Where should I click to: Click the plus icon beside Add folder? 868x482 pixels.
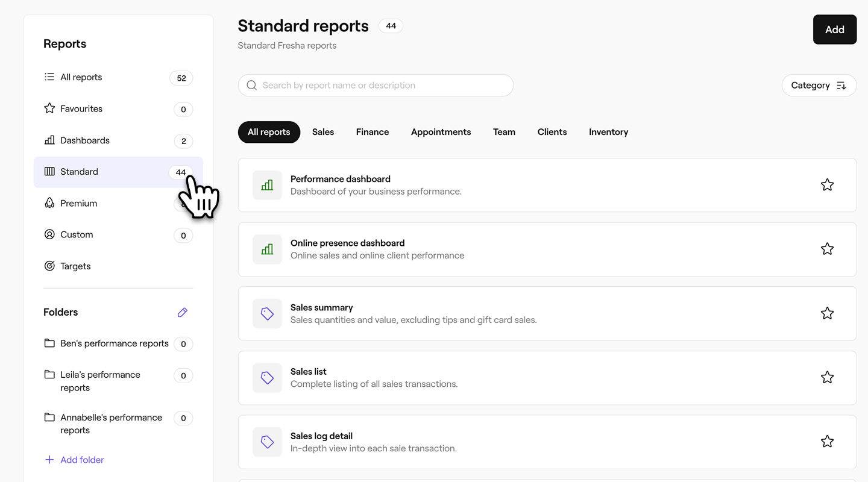49,460
